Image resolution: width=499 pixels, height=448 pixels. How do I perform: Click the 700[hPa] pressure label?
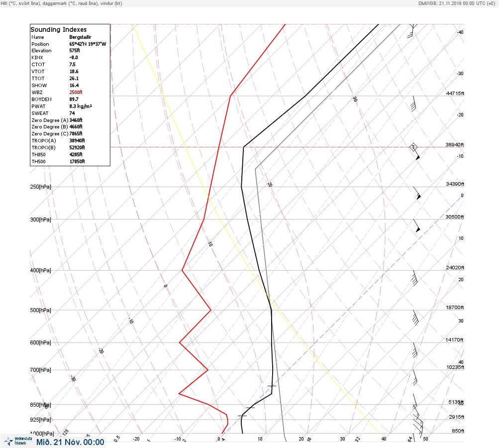(40, 370)
